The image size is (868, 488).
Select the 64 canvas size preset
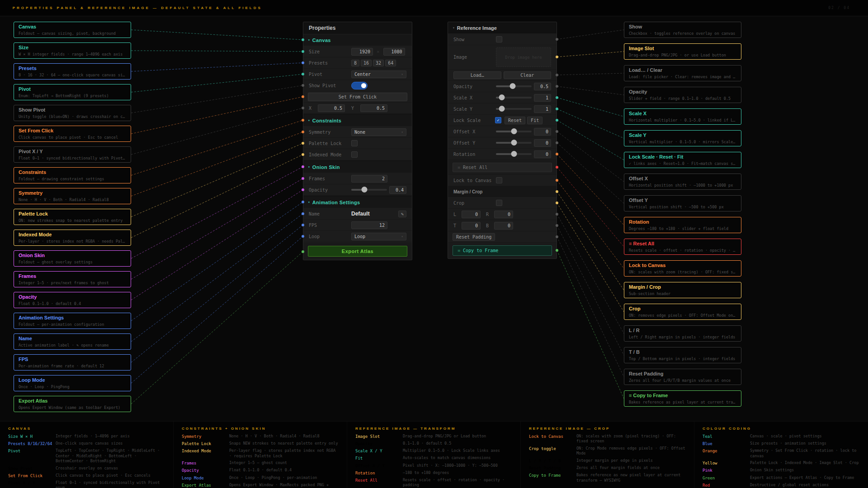[391, 63]
